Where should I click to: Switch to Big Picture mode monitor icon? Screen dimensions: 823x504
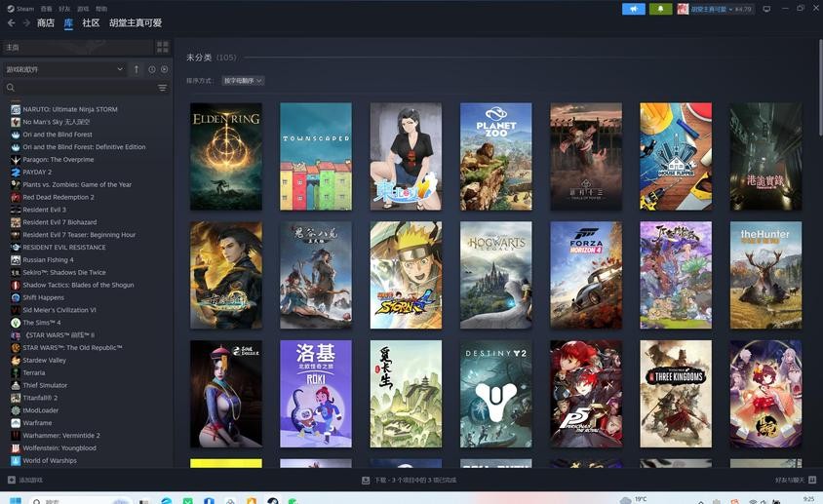766,9
